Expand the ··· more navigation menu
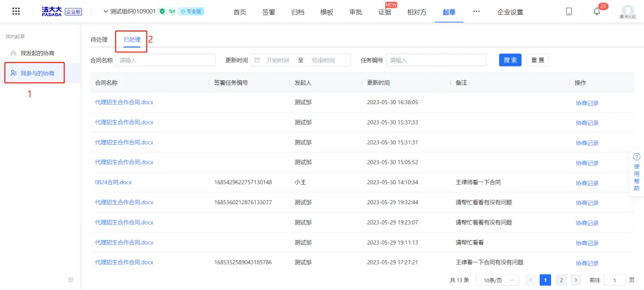Viewport: 644px width, 290px height. click(x=476, y=11)
